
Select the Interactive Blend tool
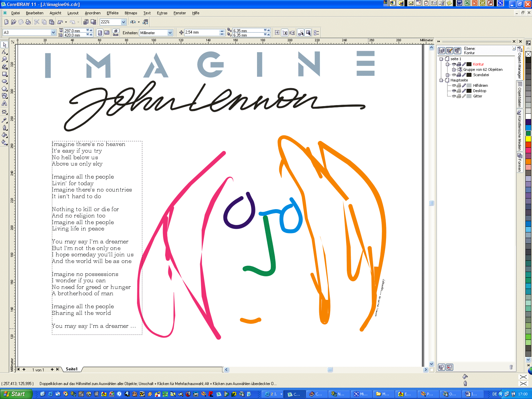tap(5, 112)
